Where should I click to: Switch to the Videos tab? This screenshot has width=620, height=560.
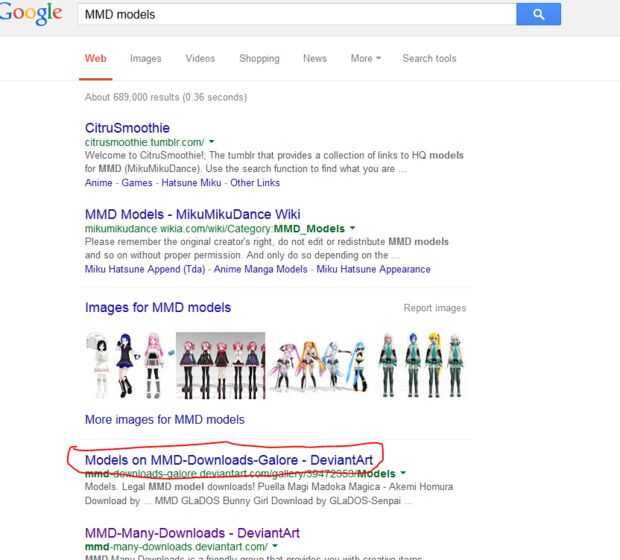(200, 59)
